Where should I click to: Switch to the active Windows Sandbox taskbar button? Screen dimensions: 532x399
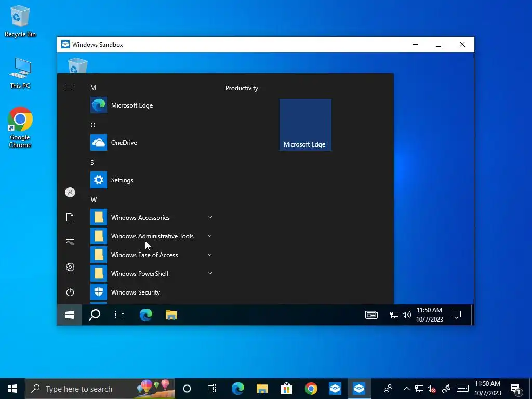coord(359,389)
